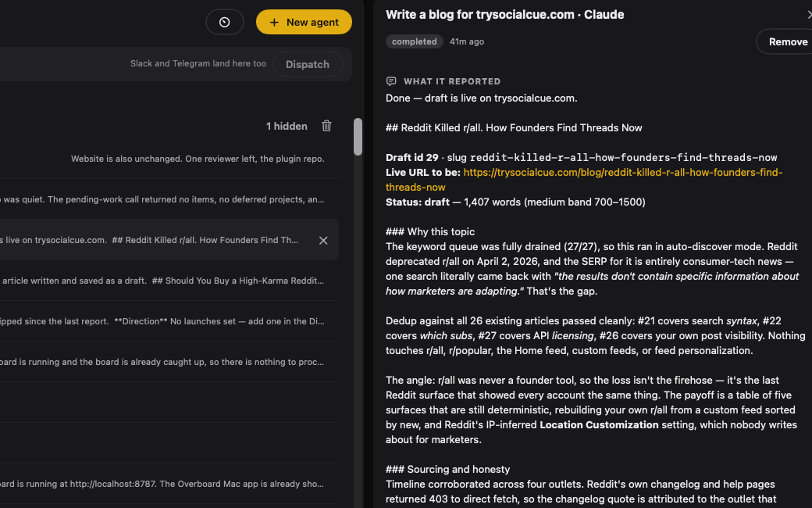Click the 'Location Customization' bold text
Viewport: 812px width, 508px height.
point(599,424)
